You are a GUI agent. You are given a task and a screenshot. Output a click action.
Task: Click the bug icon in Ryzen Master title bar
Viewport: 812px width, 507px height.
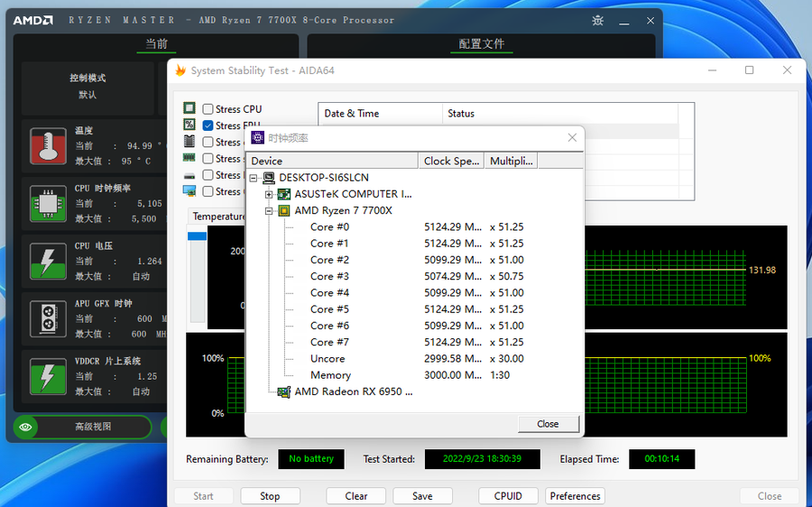tap(597, 21)
